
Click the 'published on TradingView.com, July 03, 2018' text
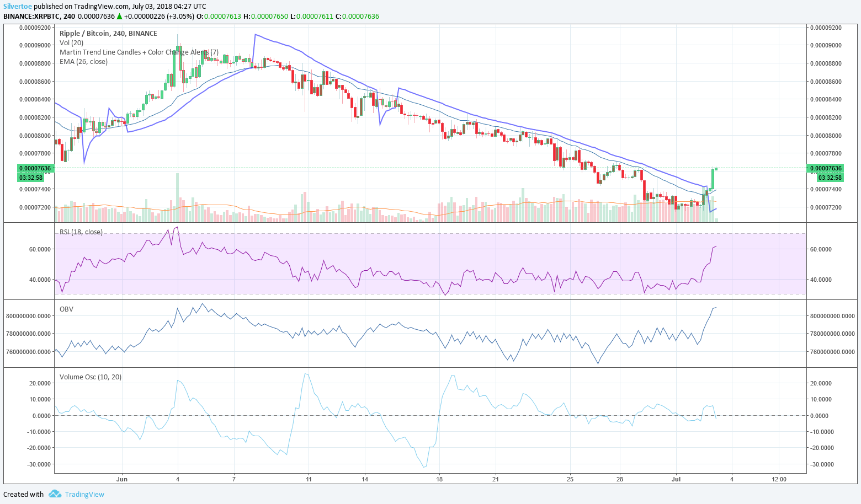[x=101, y=6]
